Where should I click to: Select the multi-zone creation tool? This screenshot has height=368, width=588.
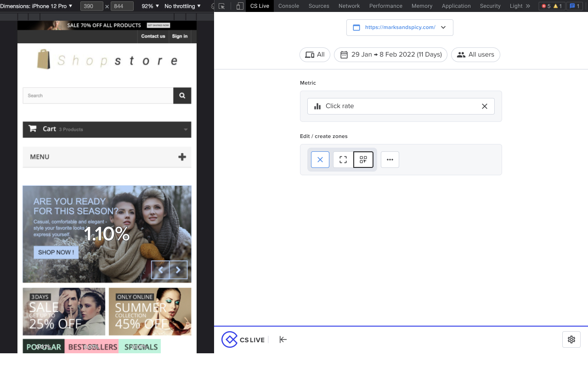[363, 160]
